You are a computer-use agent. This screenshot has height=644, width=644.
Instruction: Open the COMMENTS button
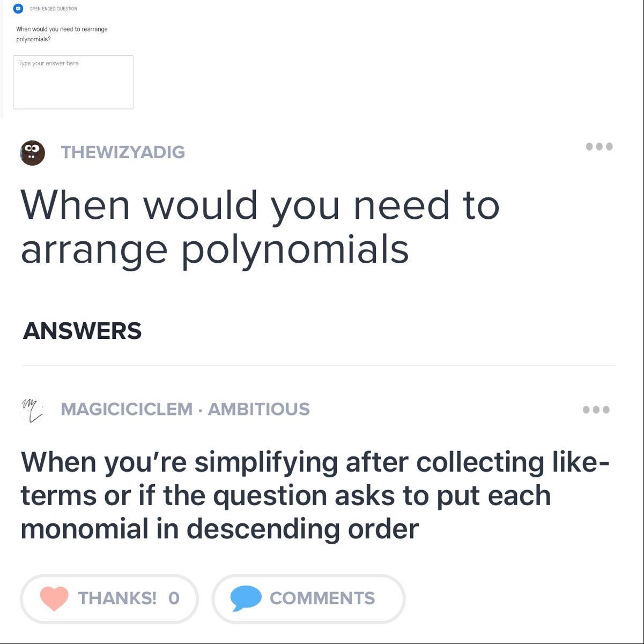point(308,599)
